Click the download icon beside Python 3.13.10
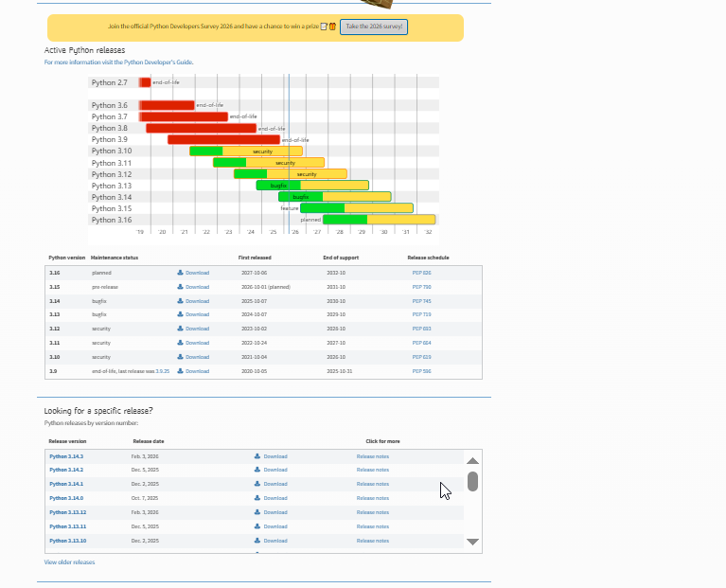 [257, 541]
